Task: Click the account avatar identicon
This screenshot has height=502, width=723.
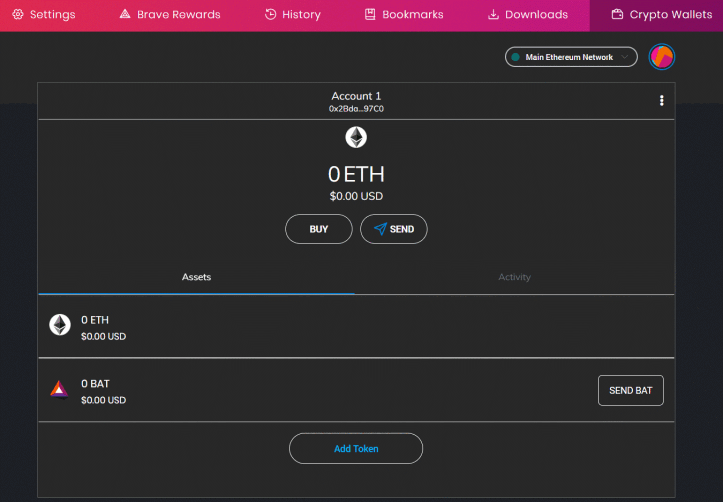Action: 662,57
